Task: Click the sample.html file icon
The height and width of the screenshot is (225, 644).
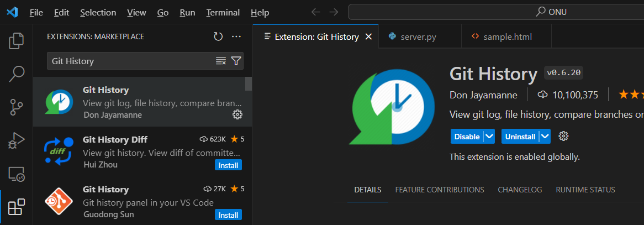Action: tap(475, 36)
